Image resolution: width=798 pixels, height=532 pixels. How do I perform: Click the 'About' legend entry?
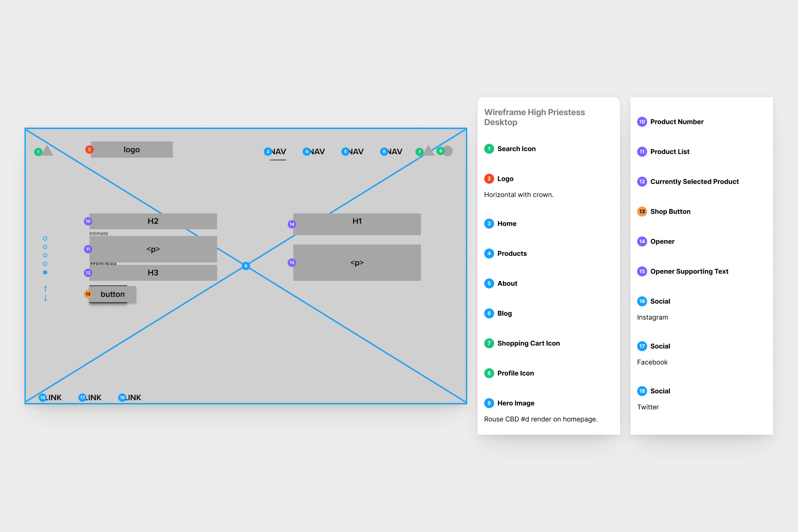point(507,283)
